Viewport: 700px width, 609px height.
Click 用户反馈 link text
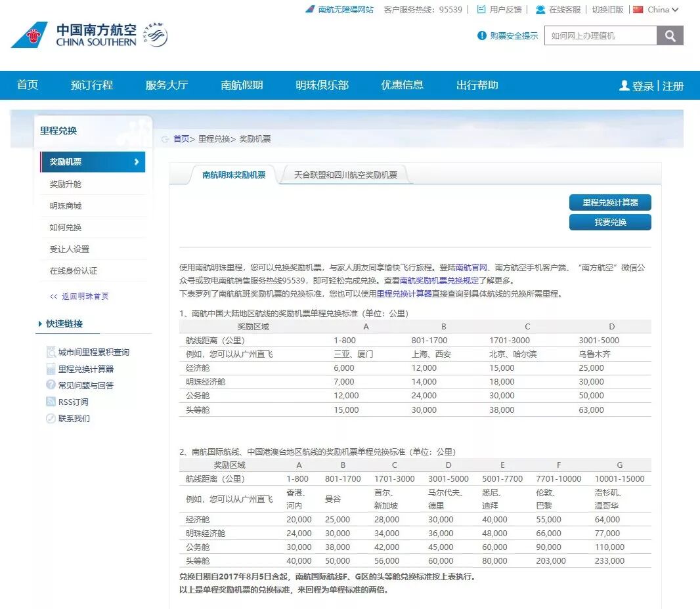coord(506,9)
